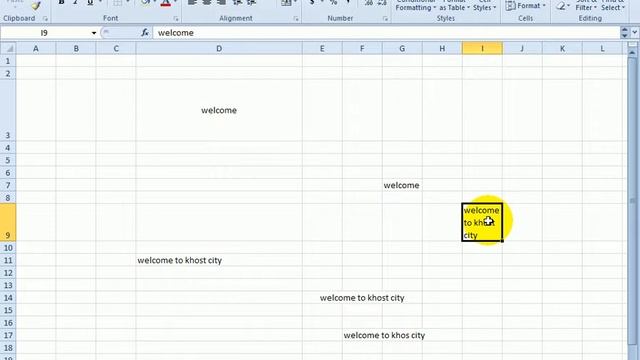Select column K header
This screenshot has height=360, width=640.
coord(562,49)
